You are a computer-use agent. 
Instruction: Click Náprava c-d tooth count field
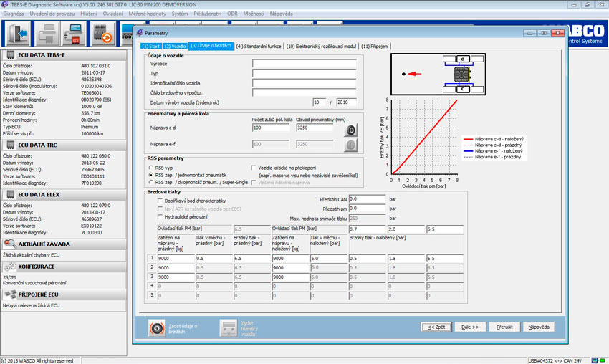click(x=271, y=128)
